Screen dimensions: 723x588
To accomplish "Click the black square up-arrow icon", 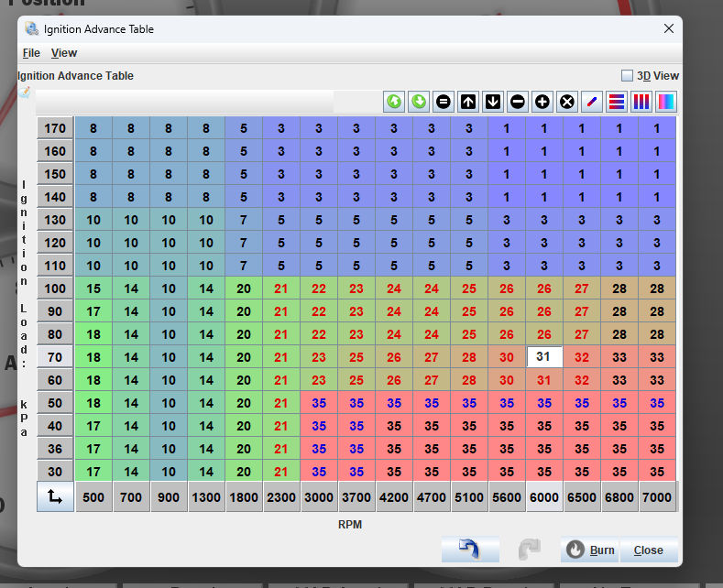I will (x=468, y=102).
